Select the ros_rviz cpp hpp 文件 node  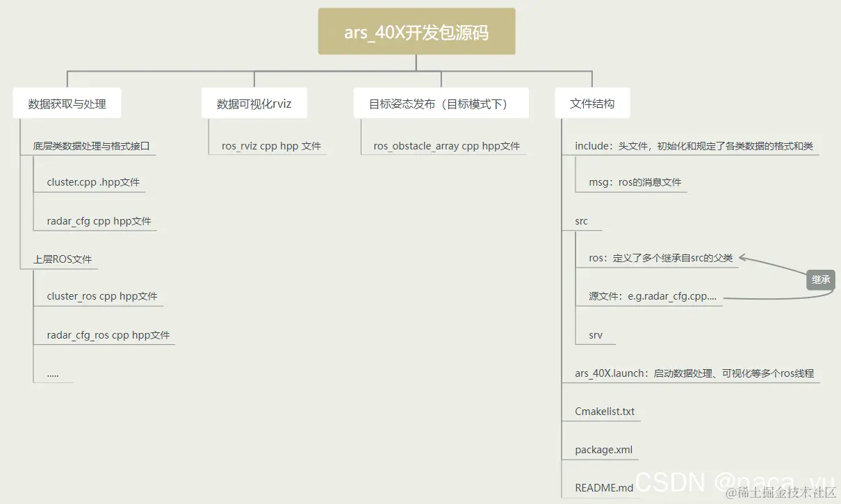click(x=269, y=145)
